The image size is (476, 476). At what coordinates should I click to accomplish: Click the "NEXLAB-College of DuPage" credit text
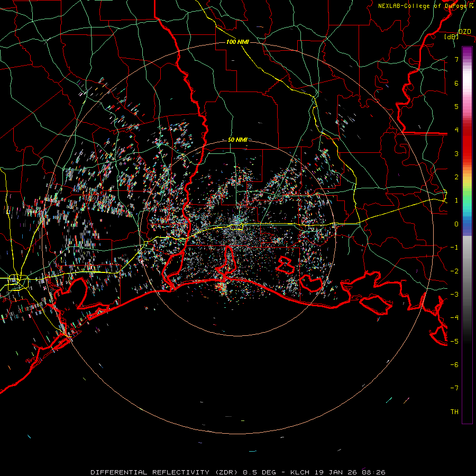pos(422,6)
